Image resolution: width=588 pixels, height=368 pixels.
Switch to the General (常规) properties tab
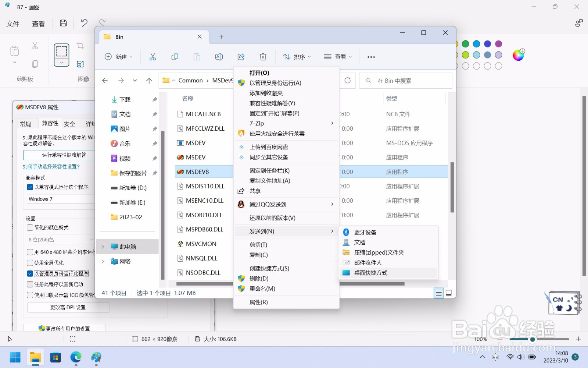[26, 124]
